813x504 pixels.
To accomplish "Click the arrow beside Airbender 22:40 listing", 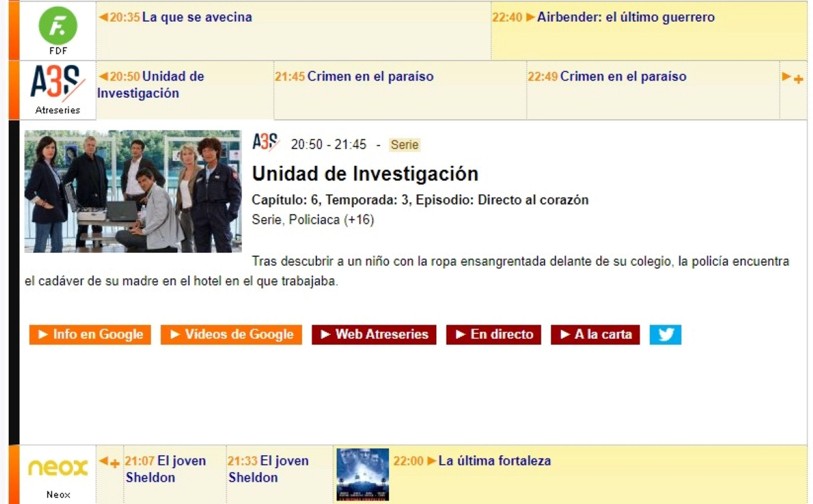I will point(530,17).
